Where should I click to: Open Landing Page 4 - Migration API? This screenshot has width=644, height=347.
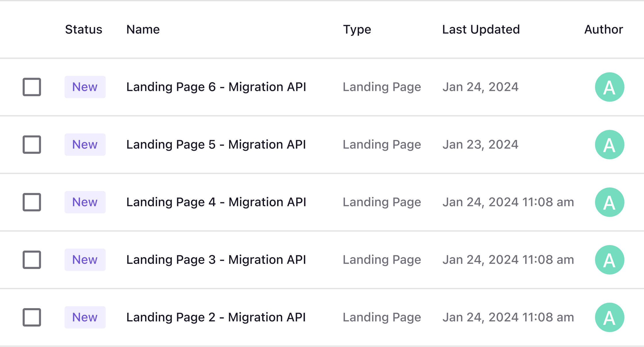(x=216, y=202)
